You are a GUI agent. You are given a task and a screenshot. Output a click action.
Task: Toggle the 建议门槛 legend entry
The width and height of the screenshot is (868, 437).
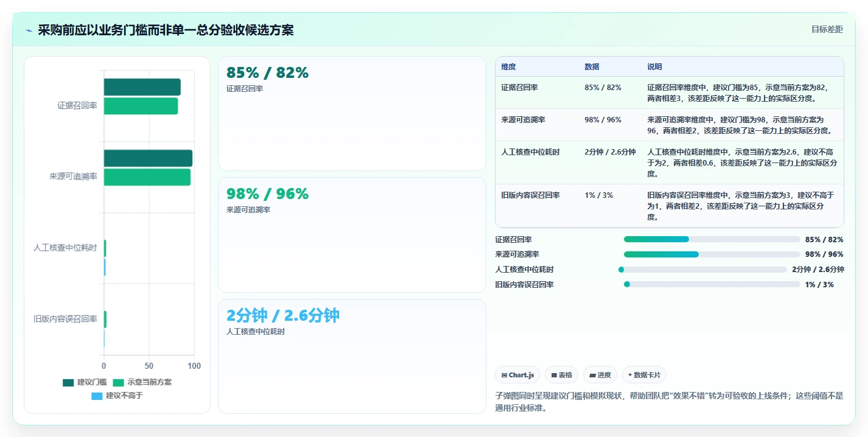(x=85, y=382)
